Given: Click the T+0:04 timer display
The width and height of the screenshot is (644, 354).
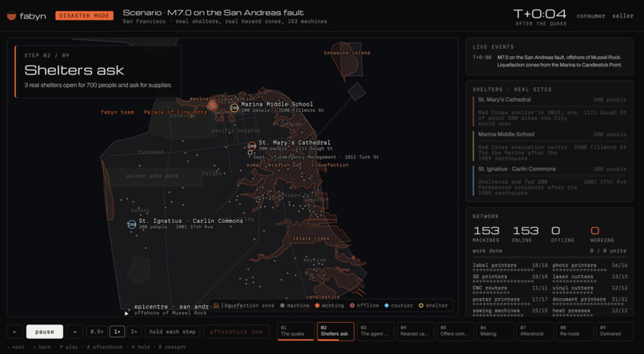Looking at the screenshot, I should pyautogui.click(x=540, y=14).
